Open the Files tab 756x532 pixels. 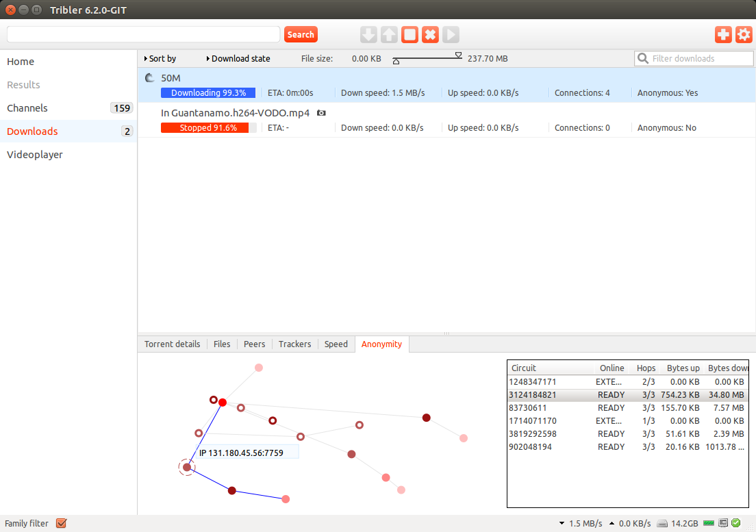(x=222, y=344)
